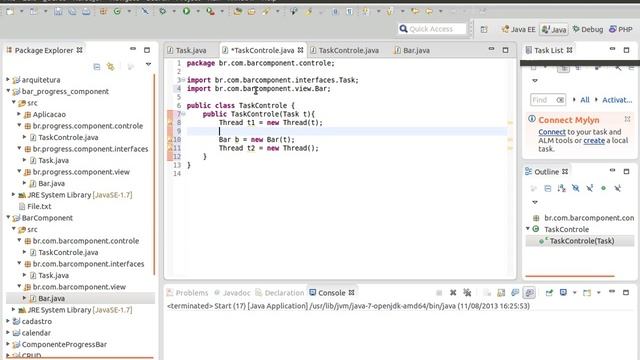Click into the Quick Access search field
The image size is (640, 360).
click(x=432, y=29)
